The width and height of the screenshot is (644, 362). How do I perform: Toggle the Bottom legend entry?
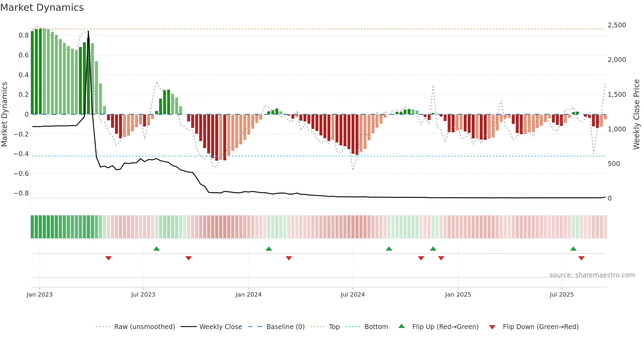coord(367,327)
